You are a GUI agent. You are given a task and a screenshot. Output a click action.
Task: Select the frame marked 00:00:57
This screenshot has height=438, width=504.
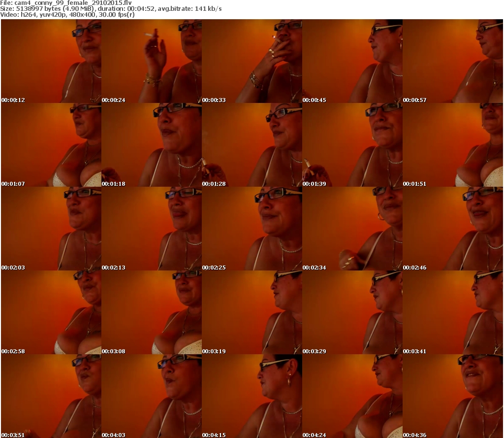(x=453, y=61)
